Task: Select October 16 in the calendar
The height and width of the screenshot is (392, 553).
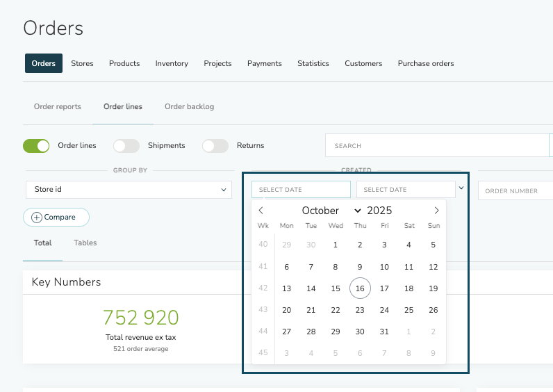Action: tap(360, 288)
